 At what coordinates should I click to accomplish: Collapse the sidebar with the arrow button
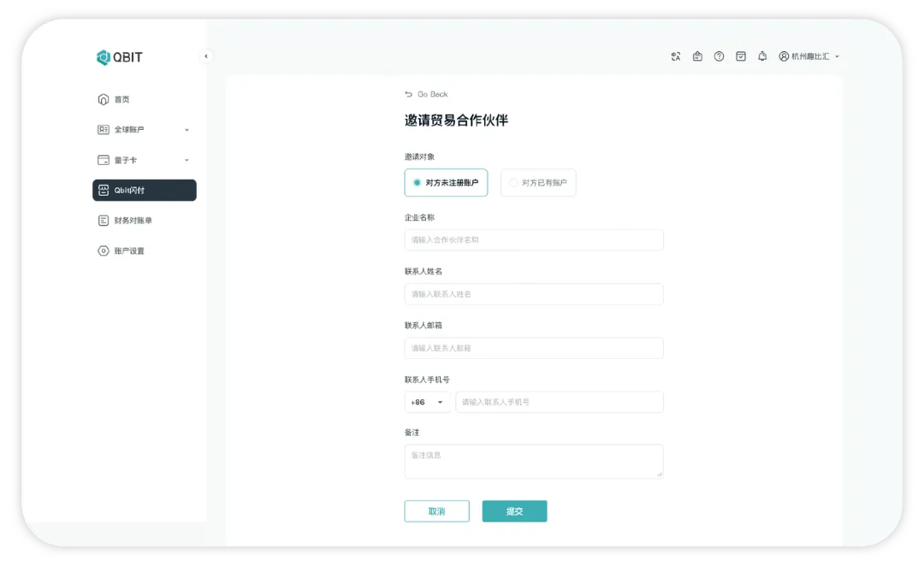206,56
